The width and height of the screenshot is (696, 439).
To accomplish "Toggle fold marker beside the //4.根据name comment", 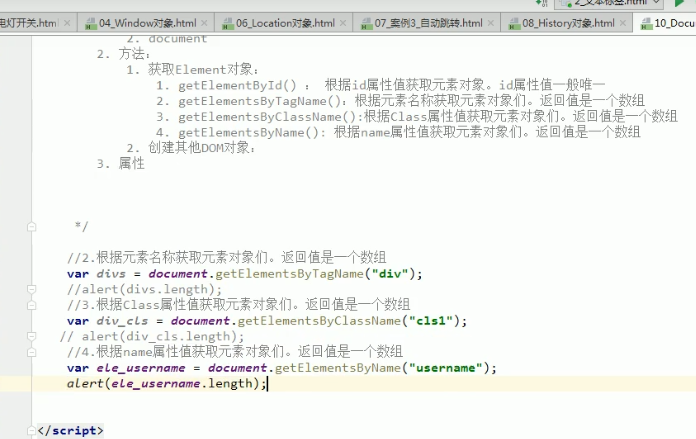I will [x=32, y=352].
